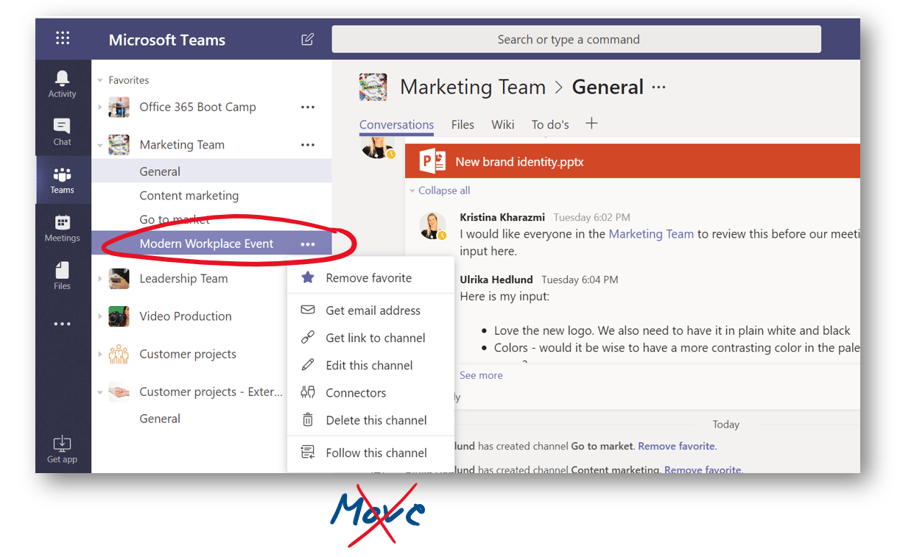Switch to the Conversations tab
Screen dimensions: 900x557
click(397, 125)
